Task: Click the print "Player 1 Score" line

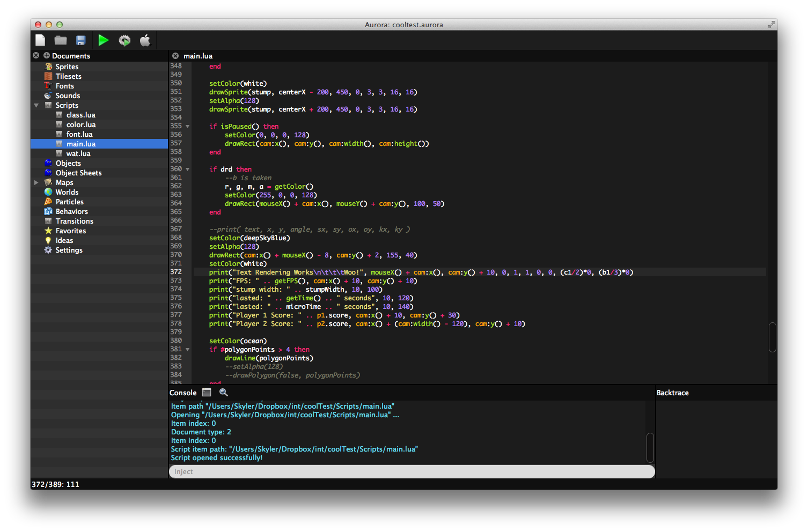Action: tap(334, 315)
